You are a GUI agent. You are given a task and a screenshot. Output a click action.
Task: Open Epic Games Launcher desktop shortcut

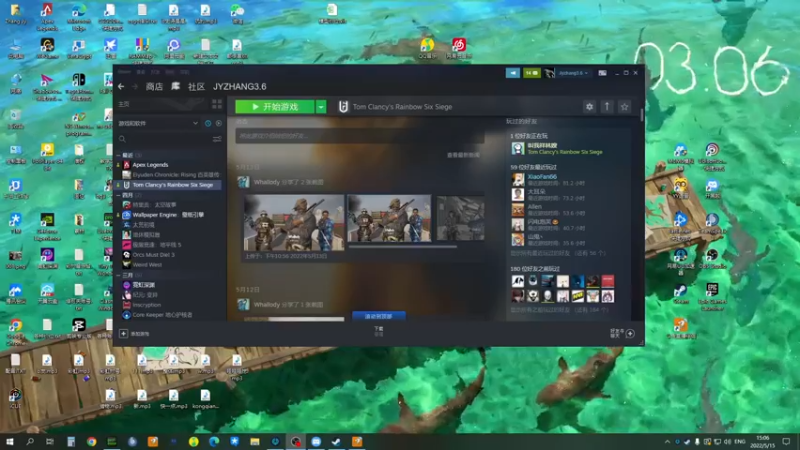712,297
